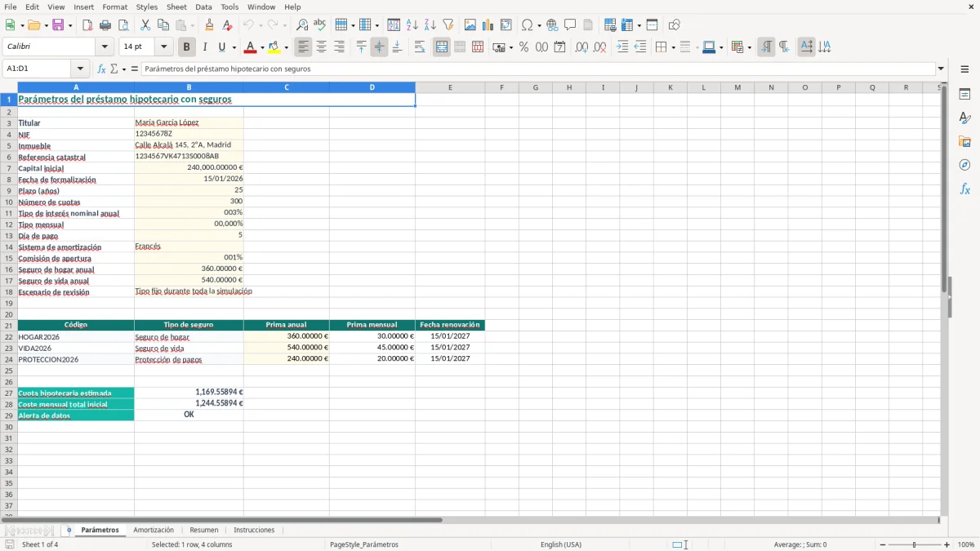The width and height of the screenshot is (980, 551).
Task: Format as percent
Action: [523, 47]
